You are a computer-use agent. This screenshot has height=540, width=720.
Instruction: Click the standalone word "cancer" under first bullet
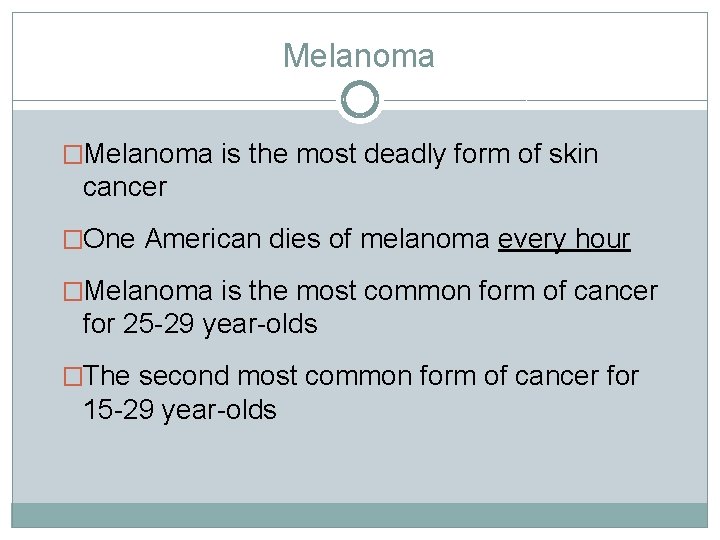pos(125,187)
